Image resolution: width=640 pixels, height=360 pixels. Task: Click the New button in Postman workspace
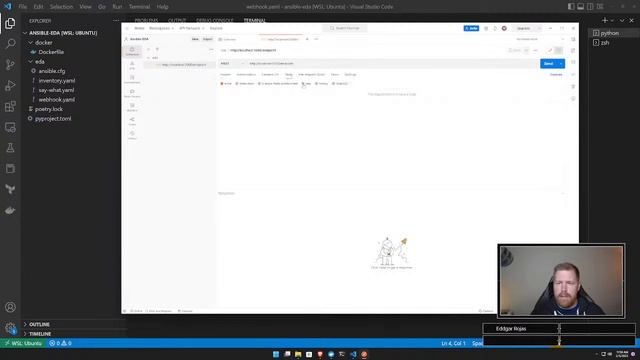point(195,39)
